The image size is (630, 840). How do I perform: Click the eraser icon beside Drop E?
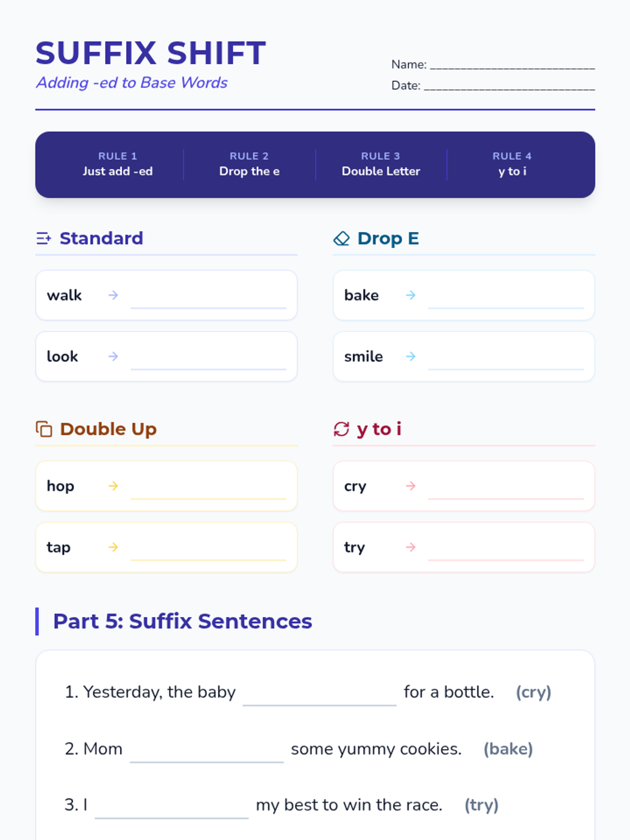[x=341, y=238]
